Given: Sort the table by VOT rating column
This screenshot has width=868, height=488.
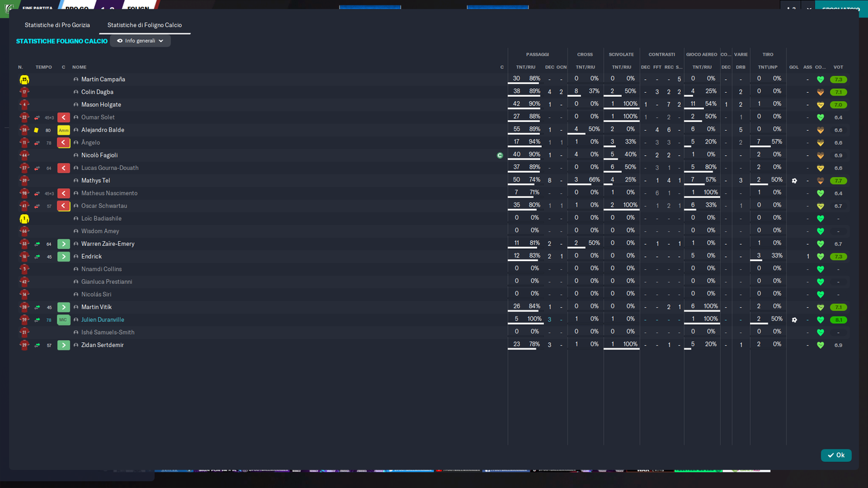Looking at the screenshot, I should [838, 67].
